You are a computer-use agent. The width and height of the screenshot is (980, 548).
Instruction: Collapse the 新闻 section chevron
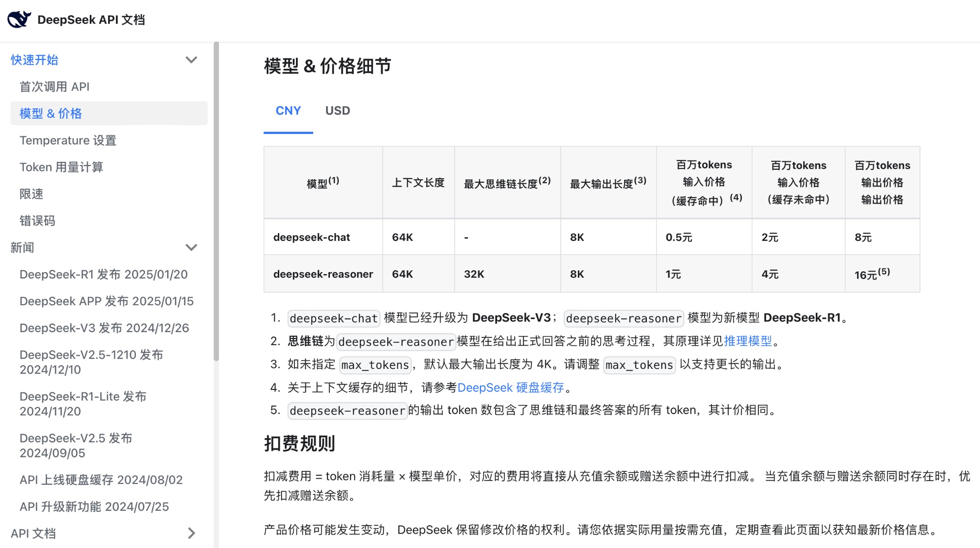click(191, 247)
